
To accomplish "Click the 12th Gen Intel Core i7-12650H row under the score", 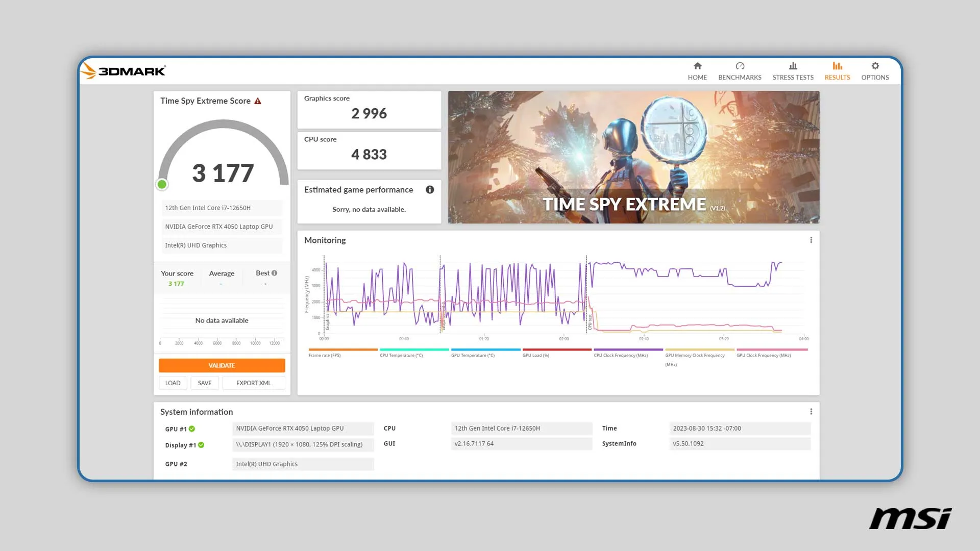I will click(222, 208).
